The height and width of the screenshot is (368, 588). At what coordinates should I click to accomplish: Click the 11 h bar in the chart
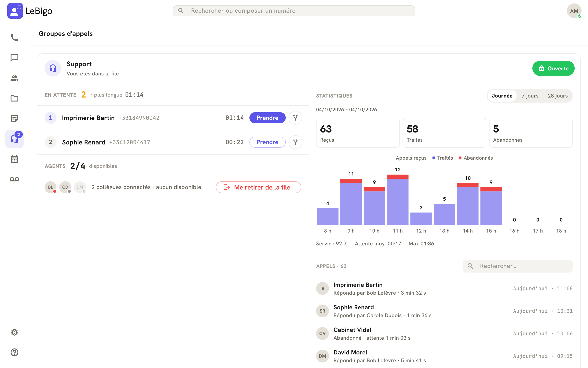[x=398, y=200]
